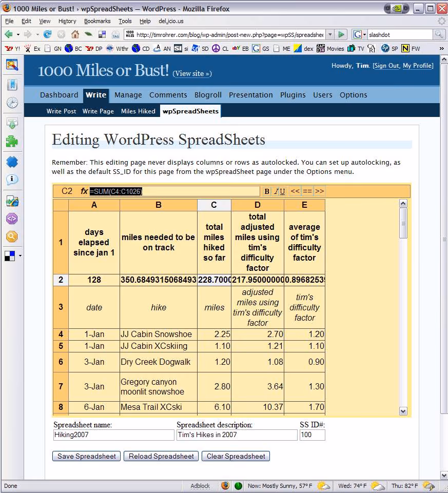The image size is (448, 493).
Task: Open the green puzzle piece add-ons icon
Action: [12, 142]
